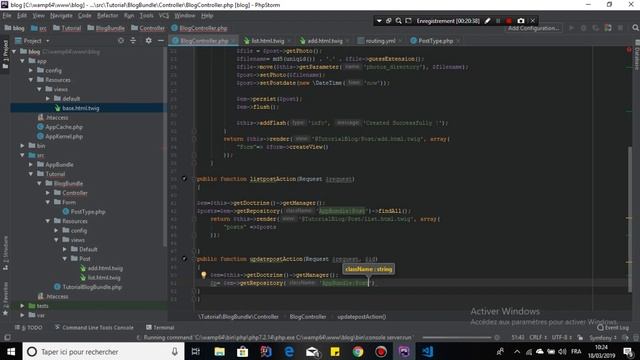Click the editor vertical scrollbar
Viewport: 640px width, 360px height.
tap(630, 220)
